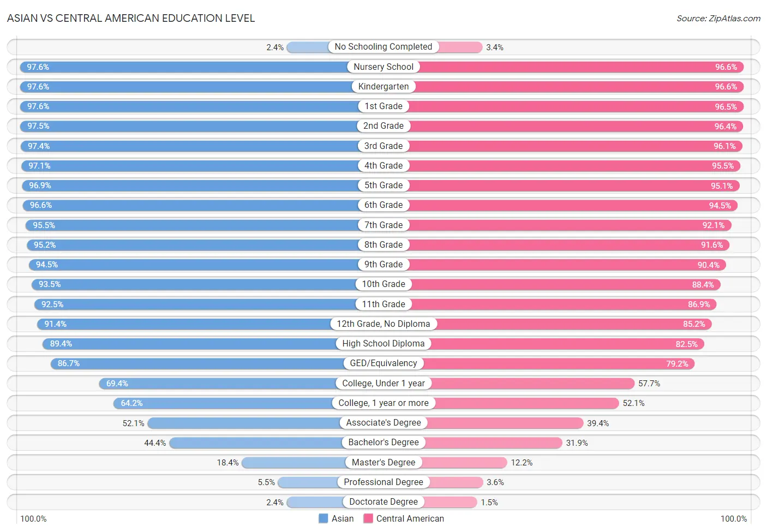Click the Central American Master's Degree bar

[x=445, y=463]
